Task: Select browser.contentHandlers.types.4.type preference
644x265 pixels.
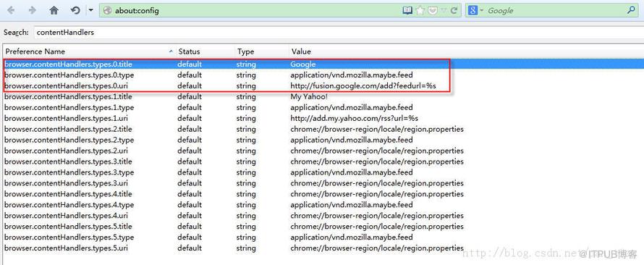Action: pyautogui.click(x=69, y=205)
